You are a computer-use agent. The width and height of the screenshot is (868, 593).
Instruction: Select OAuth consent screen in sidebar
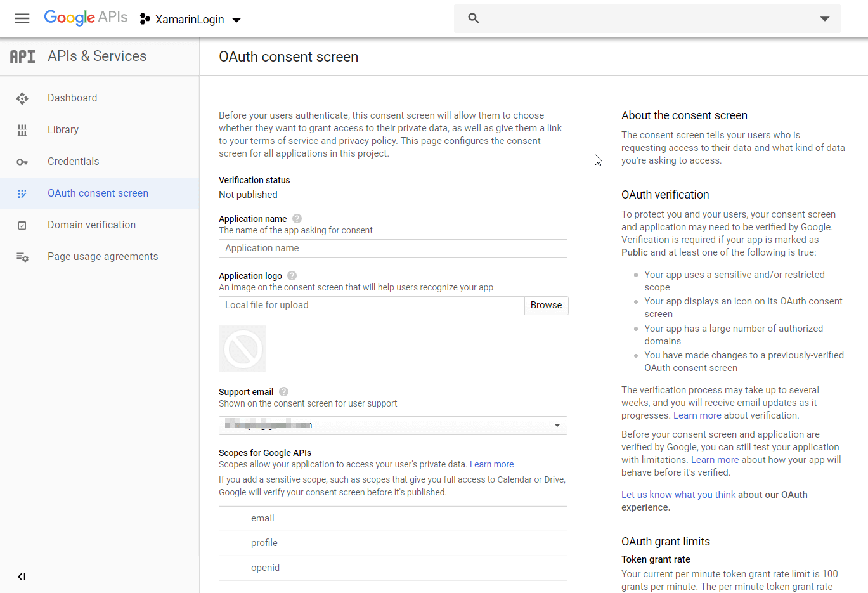(x=98, y=193)
